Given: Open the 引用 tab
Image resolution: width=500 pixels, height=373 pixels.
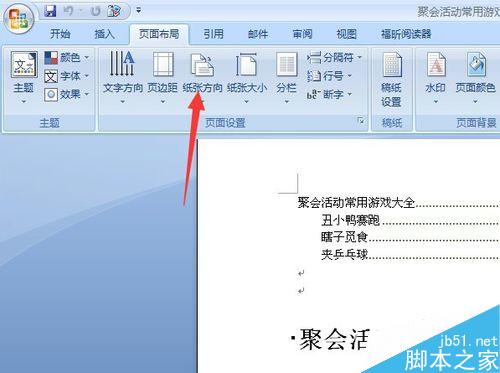Looking at the screenshot, I should coord(213,34).
